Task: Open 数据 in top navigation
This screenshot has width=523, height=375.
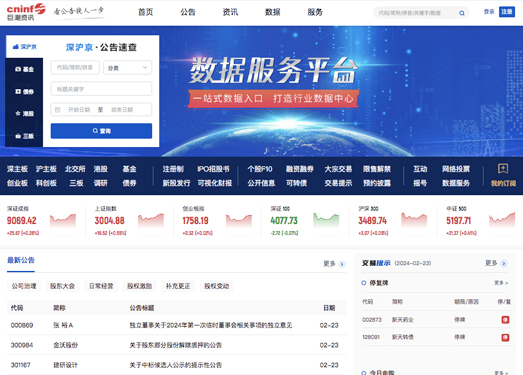Action: tap(273, 12)
